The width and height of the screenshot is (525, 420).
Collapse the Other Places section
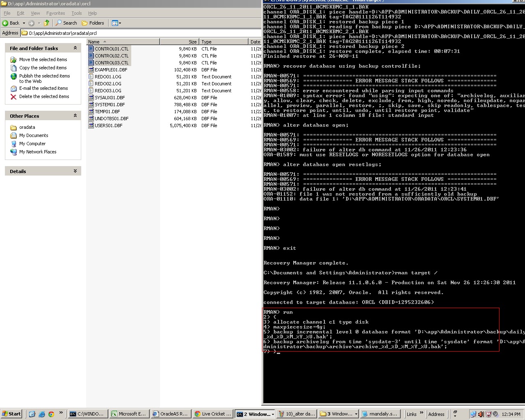(x=75, y=116)
